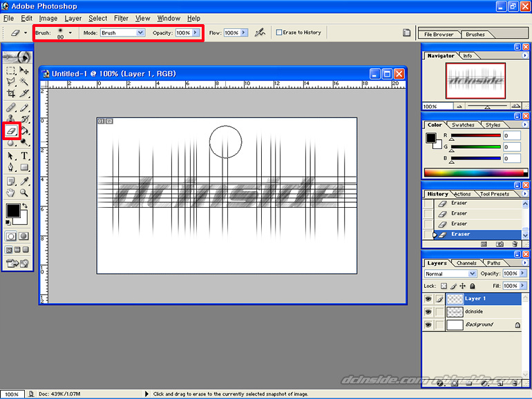Toggle the palettes button in options bar
This screenshot has height=399, width=532.
[406, 32]
